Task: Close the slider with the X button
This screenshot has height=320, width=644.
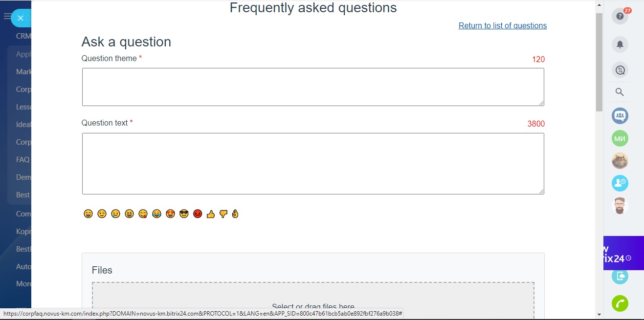Action: (20, 18)
